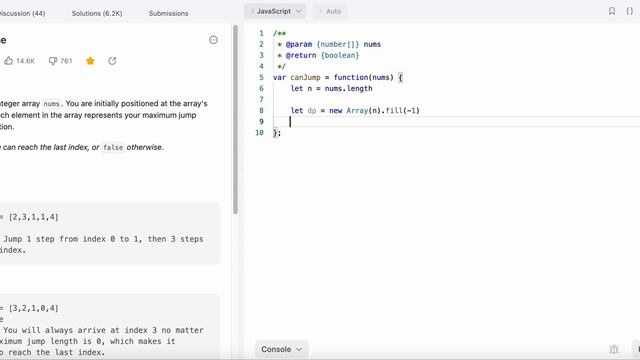This screenshot has height=360, width=640.
Task: Click the bookmark icon in editor toolbar
Action: [611, 11]
